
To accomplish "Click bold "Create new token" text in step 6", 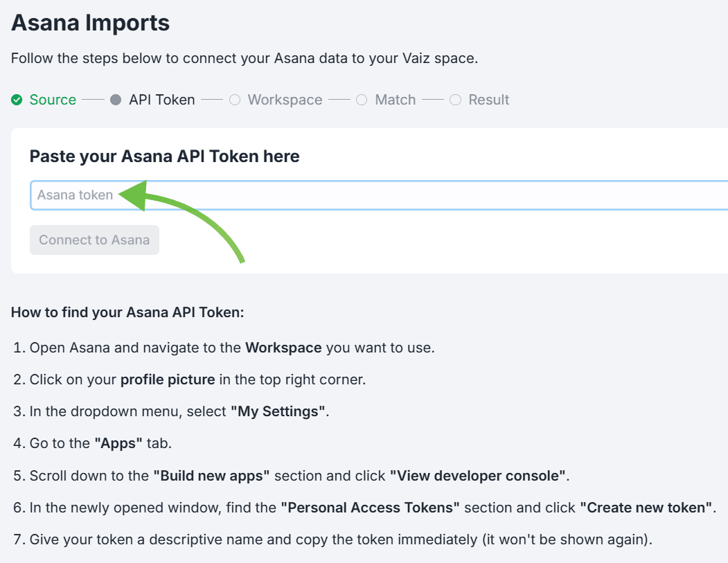I will [x=647, y=508].
